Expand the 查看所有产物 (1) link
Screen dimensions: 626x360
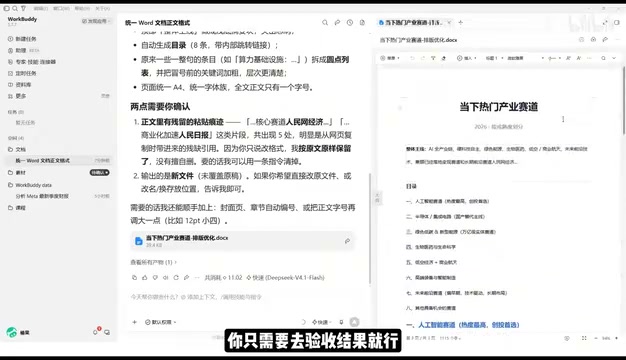click(x=153, y=262)
